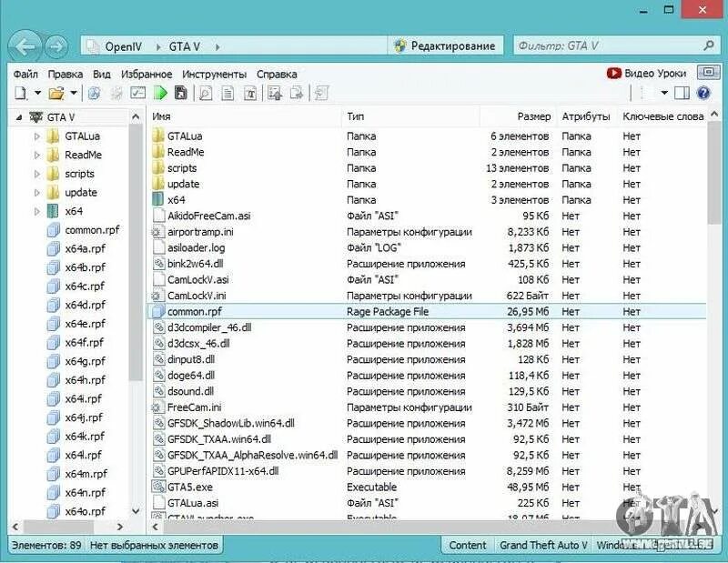
Task: Click Grand Theft Auto V in the status bar
Action: pos(543,546)
